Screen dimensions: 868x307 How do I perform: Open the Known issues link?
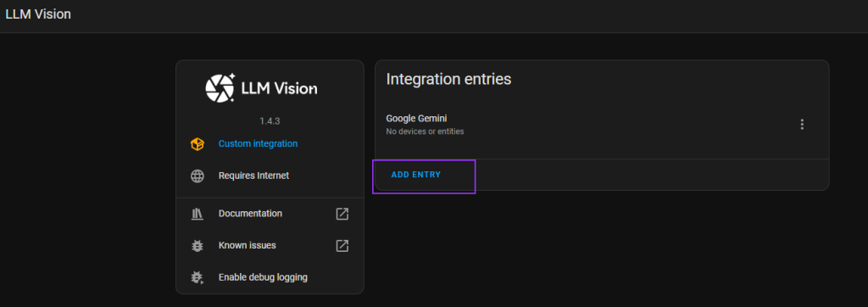point(247,245)
